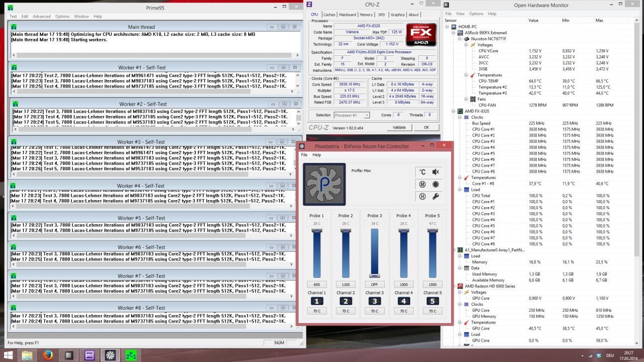Open File menu in Phoebetria
This screenshot has height=362, width=644.
pos(304,155)
